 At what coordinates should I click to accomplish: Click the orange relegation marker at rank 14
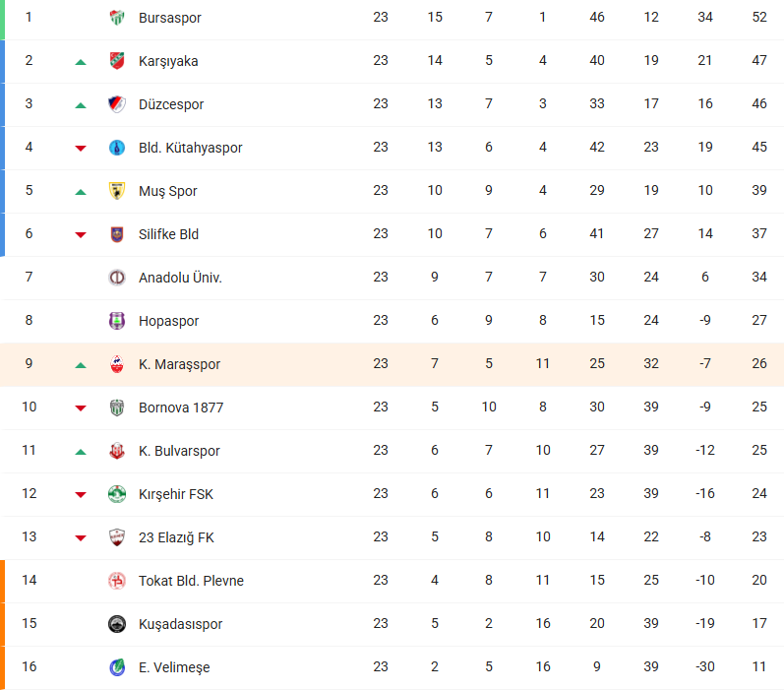(3, 581)
